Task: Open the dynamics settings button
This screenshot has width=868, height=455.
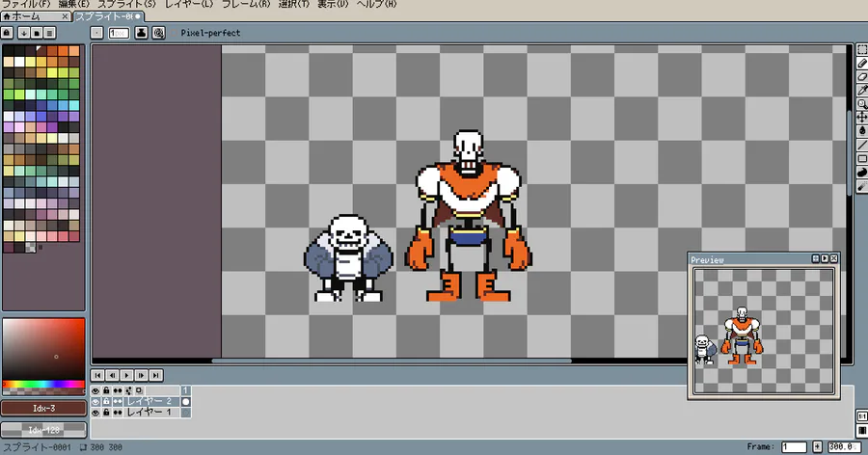Action: coord(158,33)
